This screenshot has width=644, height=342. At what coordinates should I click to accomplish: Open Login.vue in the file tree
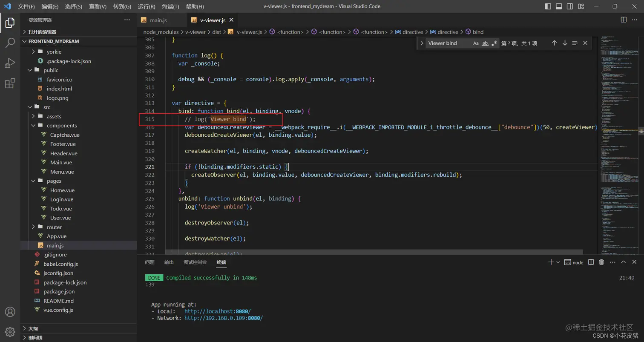(x=79, y=199)
